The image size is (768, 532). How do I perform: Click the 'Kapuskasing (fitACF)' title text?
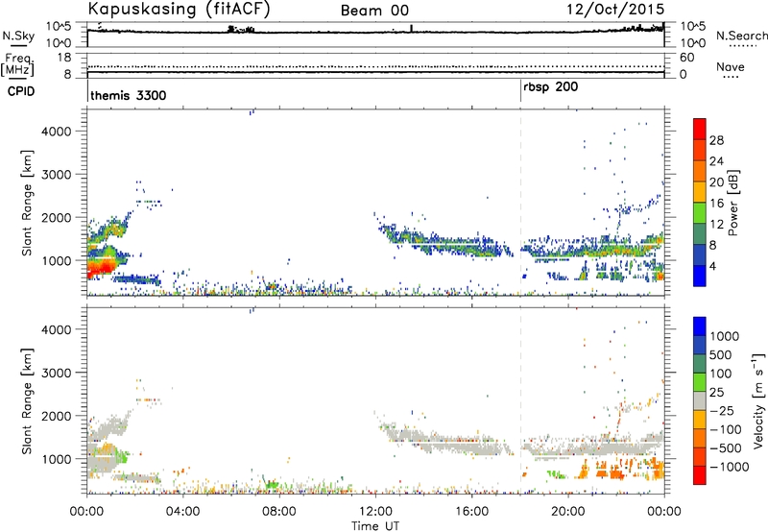tap(179, 10)
